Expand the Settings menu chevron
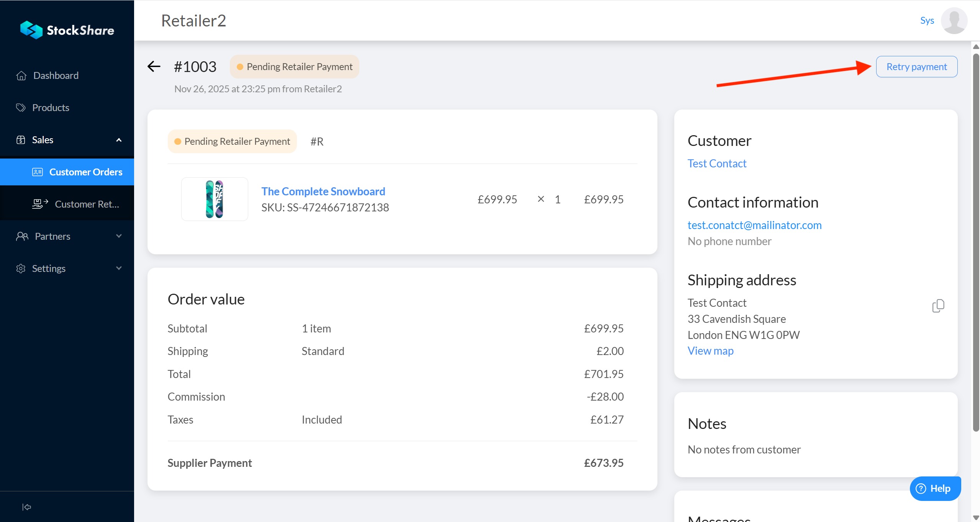 tap(119, 268)
